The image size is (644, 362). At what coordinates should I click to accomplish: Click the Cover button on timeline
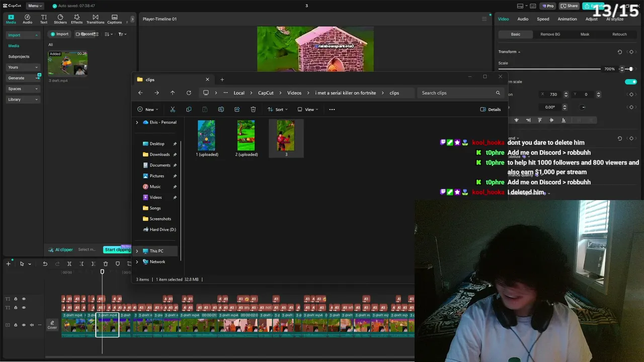[x=52, y=325]
